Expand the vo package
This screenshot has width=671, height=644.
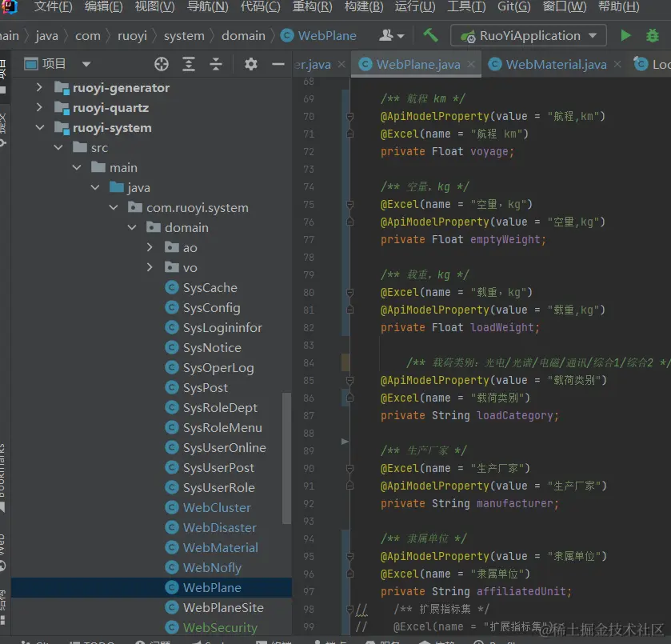150,267
